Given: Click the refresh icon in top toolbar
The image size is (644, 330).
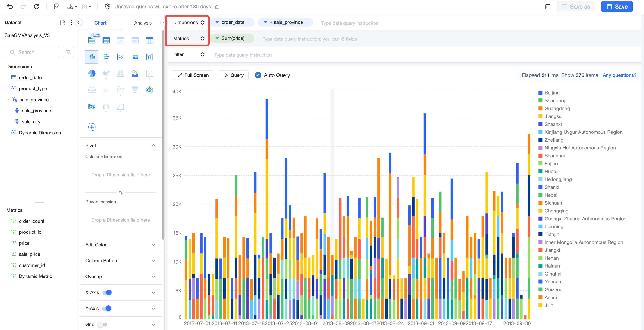Looking at the screenshot, I should click(x=37, y=7).
